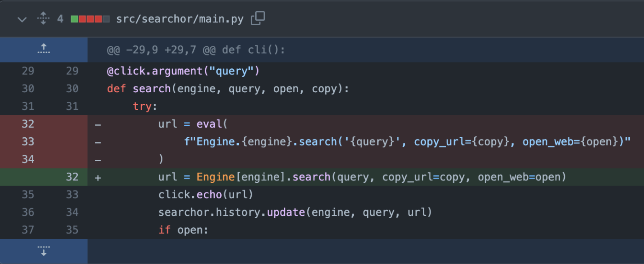Screen dimensions: 644x264
Task: Click the 'searchor.history.update(engine, query, url)' line
Action: [x=295, y=212]
